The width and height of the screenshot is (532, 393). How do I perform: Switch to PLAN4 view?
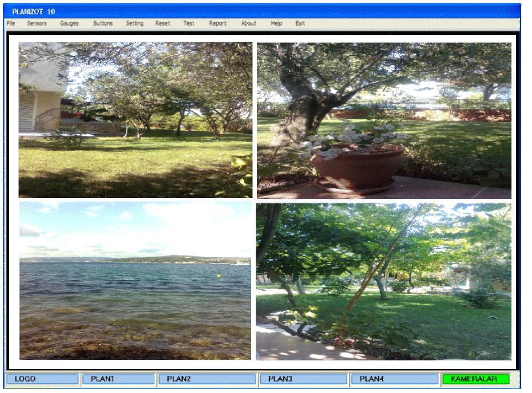[x=395, y=379]
